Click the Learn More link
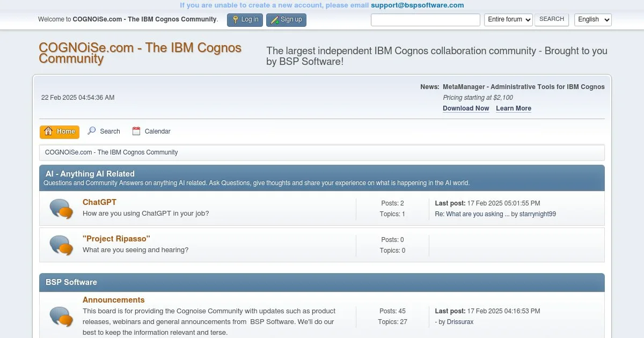The height and width of the screenshot is (338, 644). pyautogui.click(x=514, y=108)
